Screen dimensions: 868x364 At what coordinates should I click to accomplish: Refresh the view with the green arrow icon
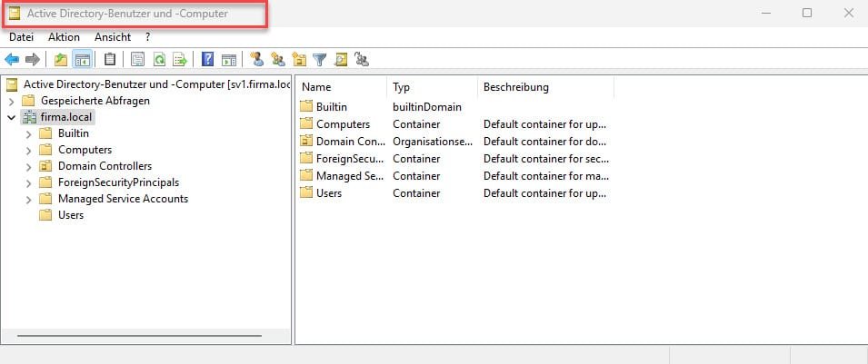159,59
